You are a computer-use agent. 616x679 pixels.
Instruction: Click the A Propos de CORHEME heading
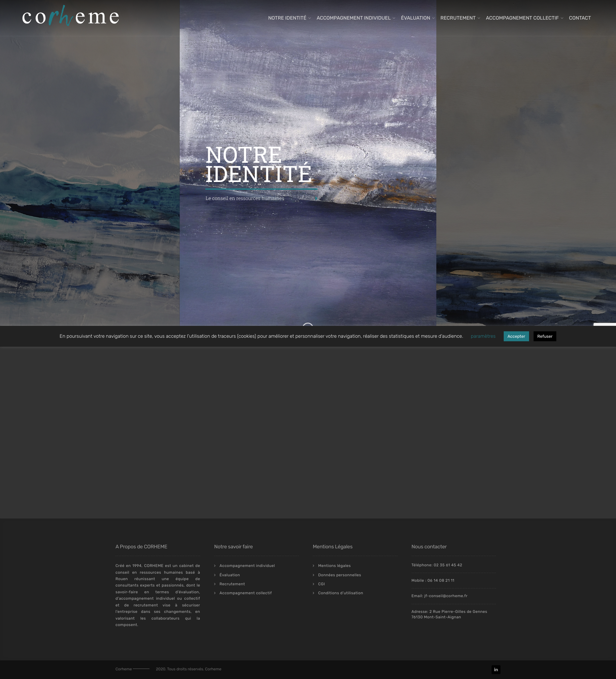(x=141, y=547)
